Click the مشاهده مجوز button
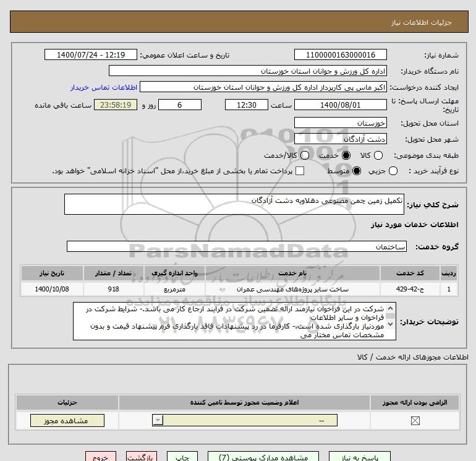This screenshot has height=461, width=476. (67, 421)
